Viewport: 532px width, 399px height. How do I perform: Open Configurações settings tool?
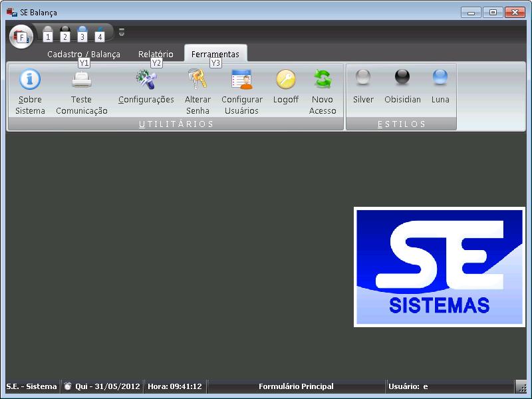146,80
